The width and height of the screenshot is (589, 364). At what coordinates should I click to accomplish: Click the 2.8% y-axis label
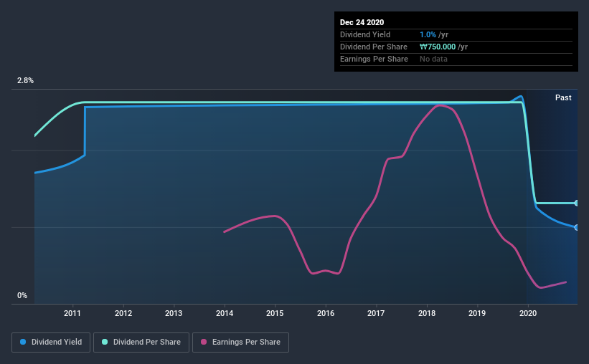click(25, 80)
